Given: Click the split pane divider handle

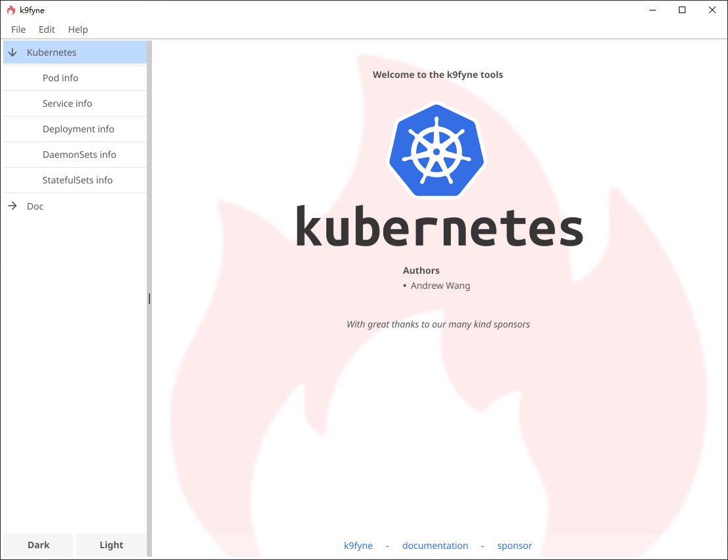Looking at the screenshot, I should [149, 298].
